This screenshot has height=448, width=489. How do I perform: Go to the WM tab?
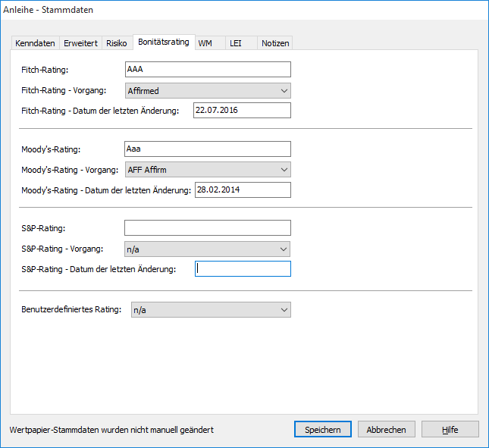205,43
